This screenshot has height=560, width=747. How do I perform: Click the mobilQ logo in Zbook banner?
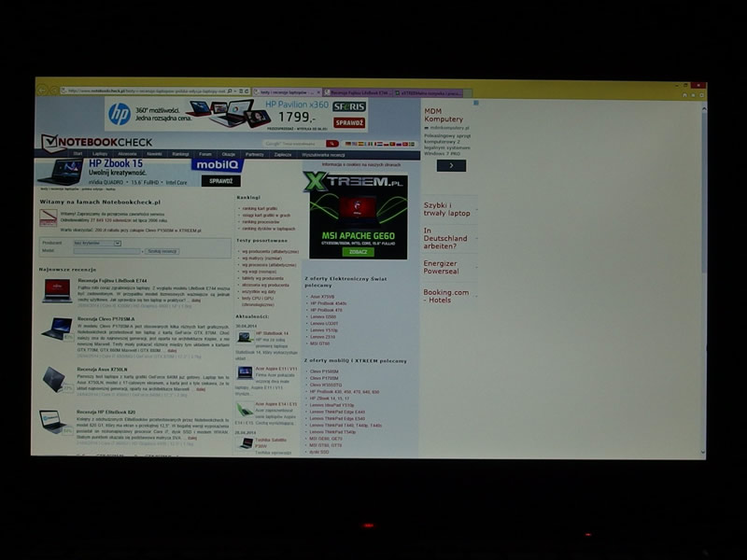218,165
